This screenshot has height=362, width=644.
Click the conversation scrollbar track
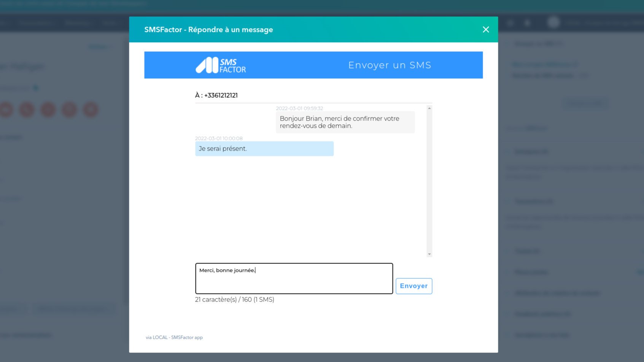click(x=429, y=181)
